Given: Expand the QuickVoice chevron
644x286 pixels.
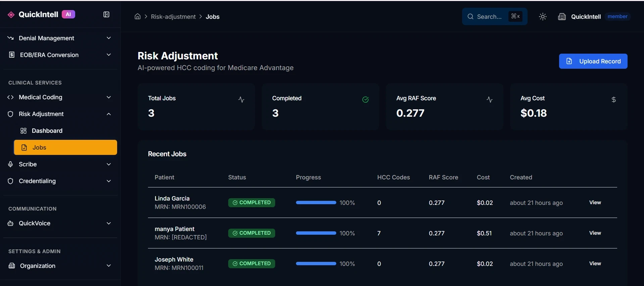Looking at the screenshot, I should click(x=109, y=223).
